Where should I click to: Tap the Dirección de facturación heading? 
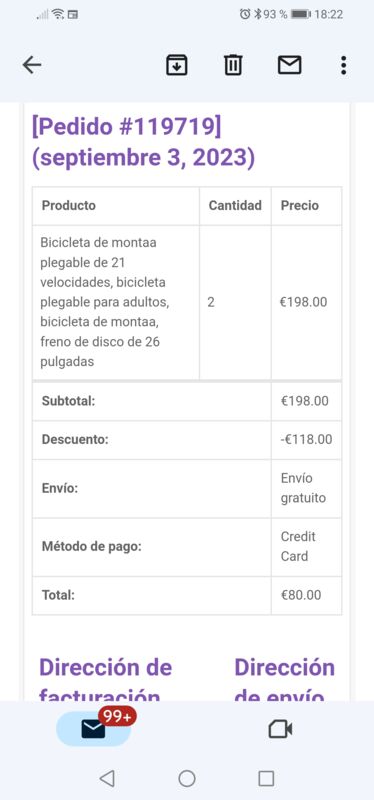point(106,681)
